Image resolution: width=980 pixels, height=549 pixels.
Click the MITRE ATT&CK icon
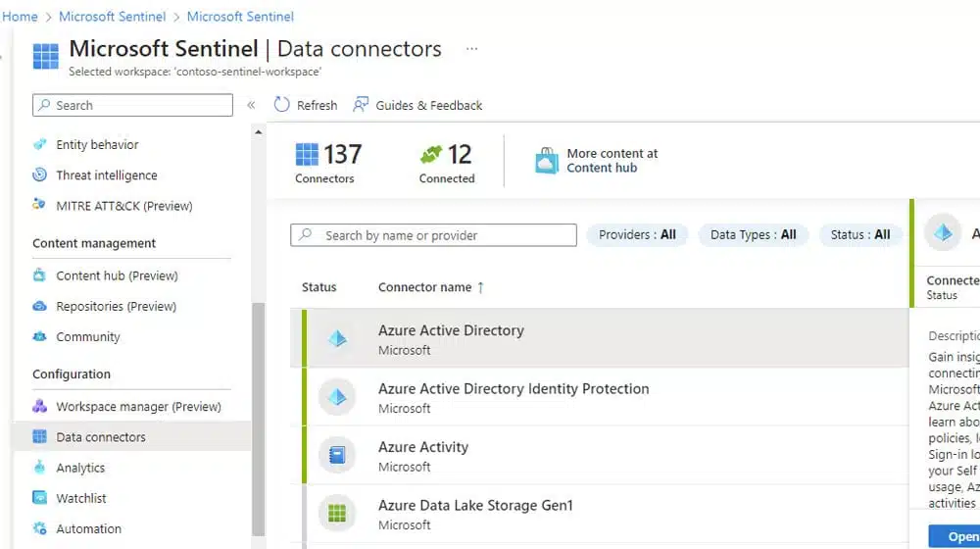pos(39,205)
